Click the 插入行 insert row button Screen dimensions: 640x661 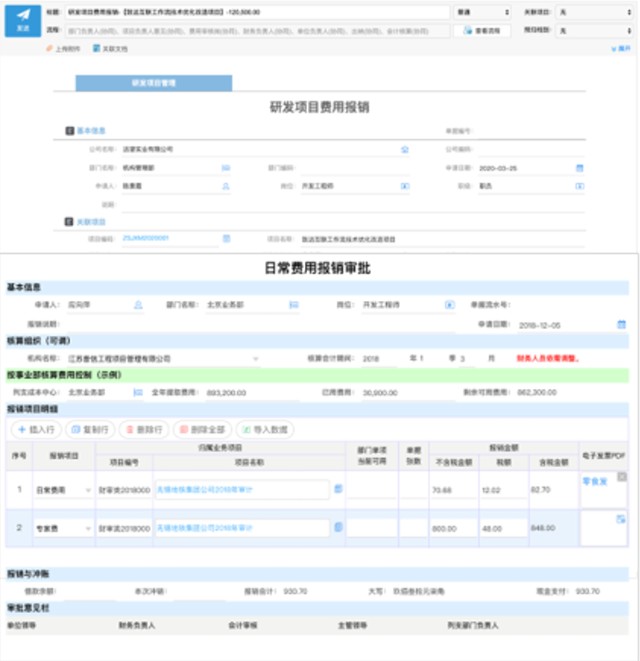(36, 430)
